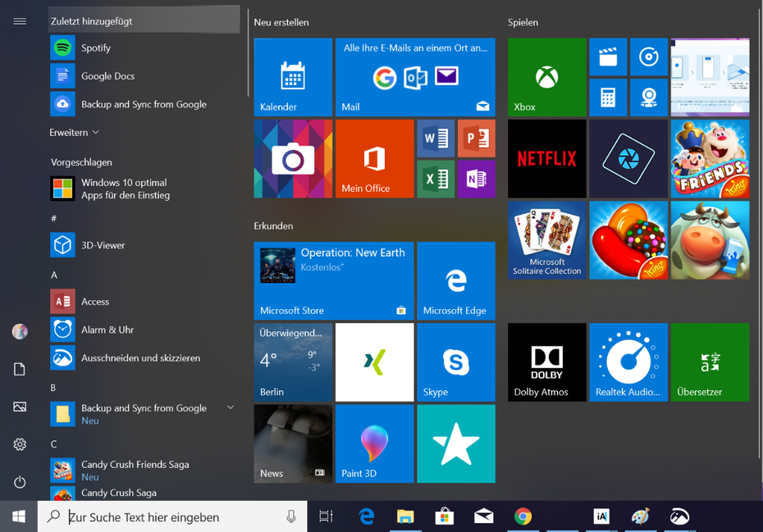Viewport: 763px width, 532px height.
Task: Open the Mail tile
Action: click(x=416, y=77)
